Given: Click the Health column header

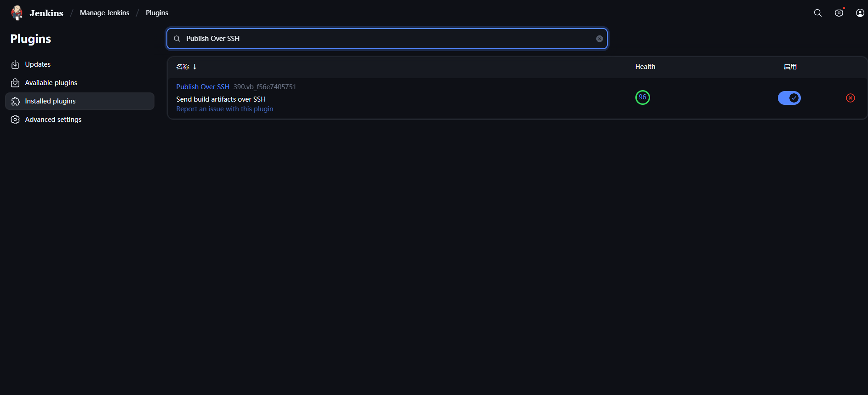Looking at the screenshot, I should point(645,67).
